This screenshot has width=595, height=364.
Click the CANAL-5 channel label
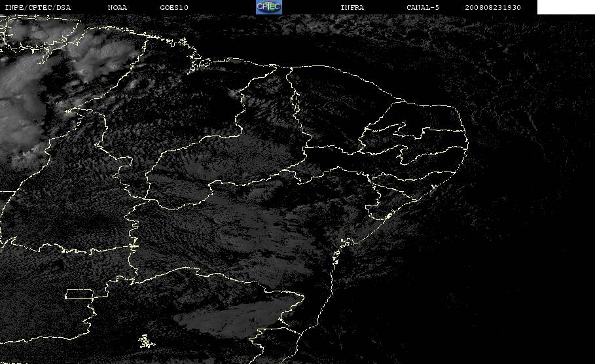click(423, 7)
